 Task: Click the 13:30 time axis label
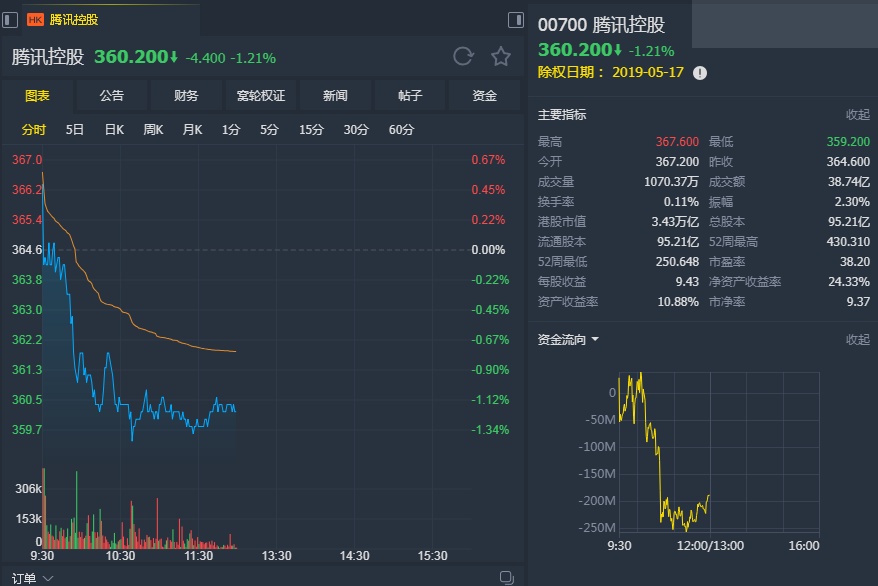277,556
